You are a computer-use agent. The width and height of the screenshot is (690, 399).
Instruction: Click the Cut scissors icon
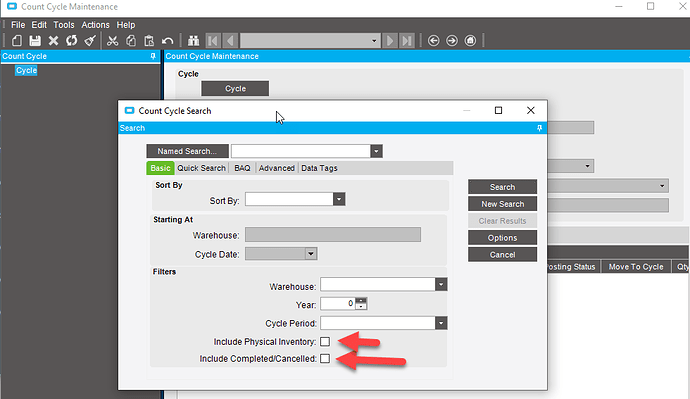tap(113, 41)
